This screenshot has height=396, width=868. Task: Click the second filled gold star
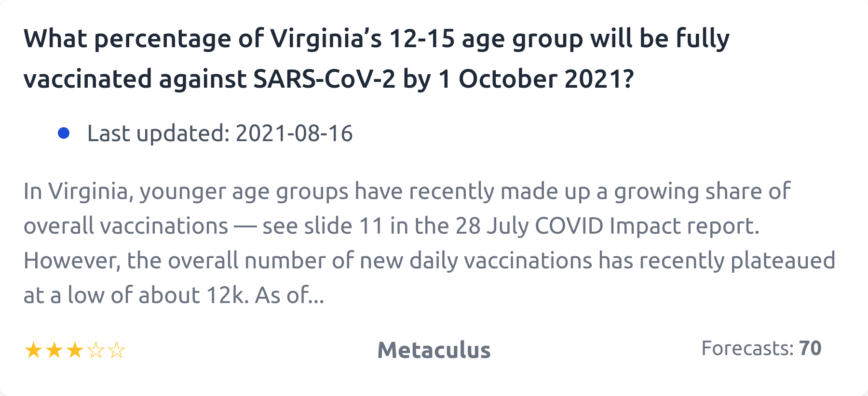(x=54, y=350)
